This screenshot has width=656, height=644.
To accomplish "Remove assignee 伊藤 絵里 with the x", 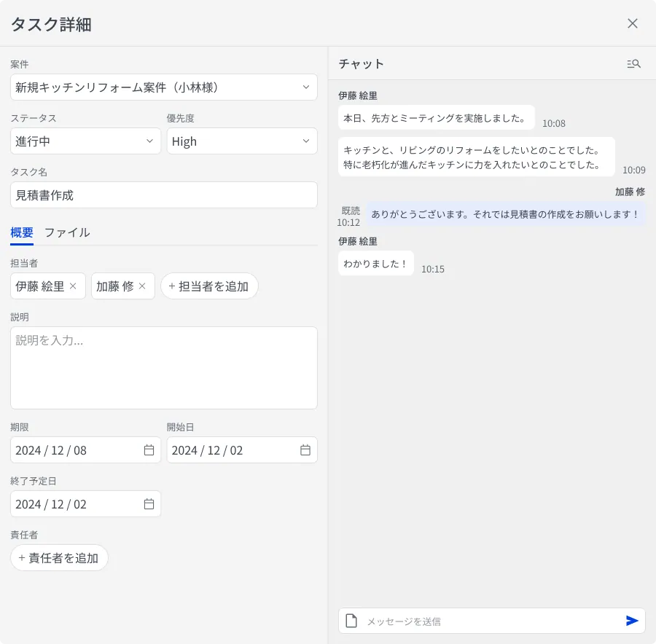I will tap(73, 286).
